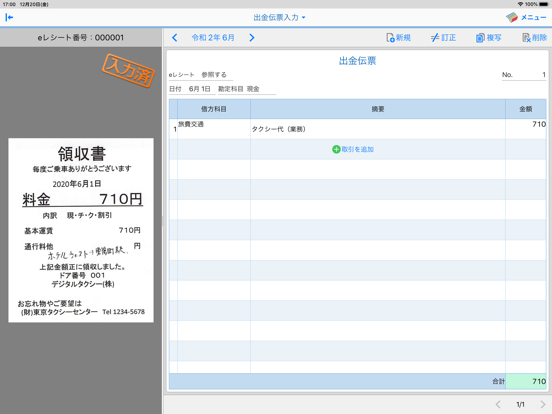This screenshot has height=414, width=552.
Task: Add a transaction with 取引を追加
Action: click(x=353, y=149)
